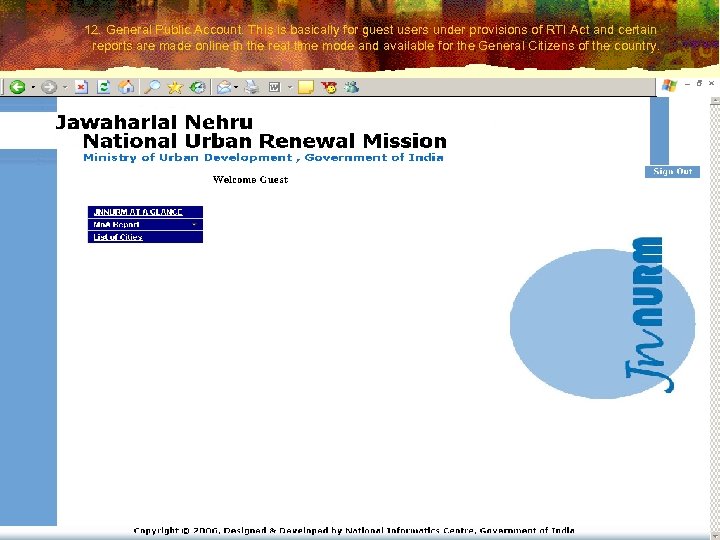The width and height of the screenshot is (720, 540).
Task: Close the browser window
Action: [x=711, y=83]
